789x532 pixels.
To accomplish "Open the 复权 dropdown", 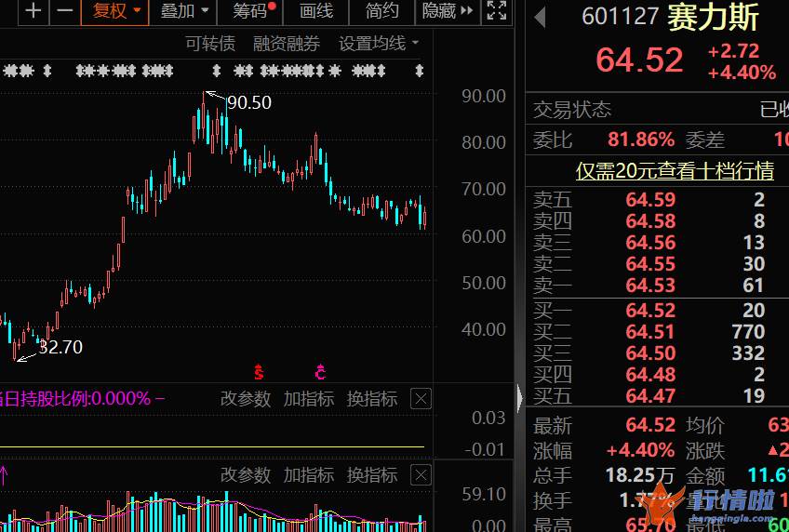I will [x=115, y=10].
